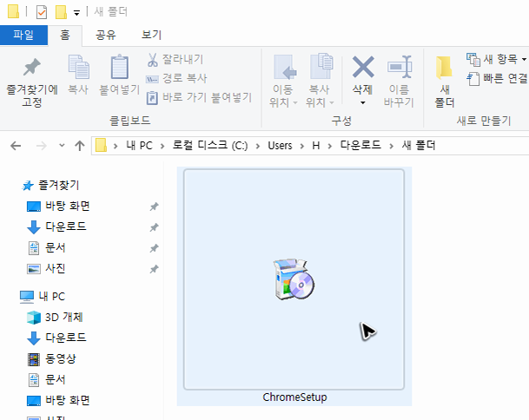Click the Copy (복사) ribbon icon
Viewport: 529px width, 420px height.
(78, 67)
